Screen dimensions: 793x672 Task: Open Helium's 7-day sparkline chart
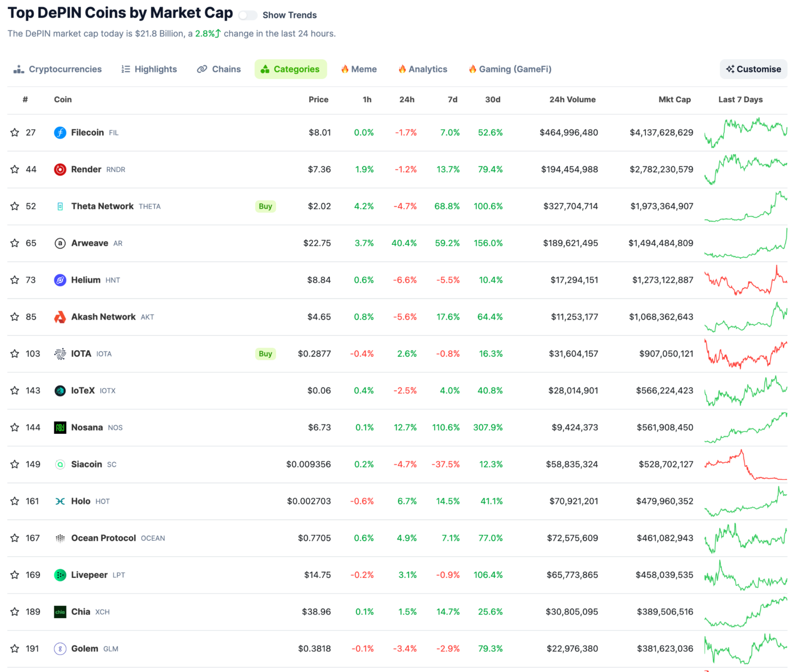point(746,280)
